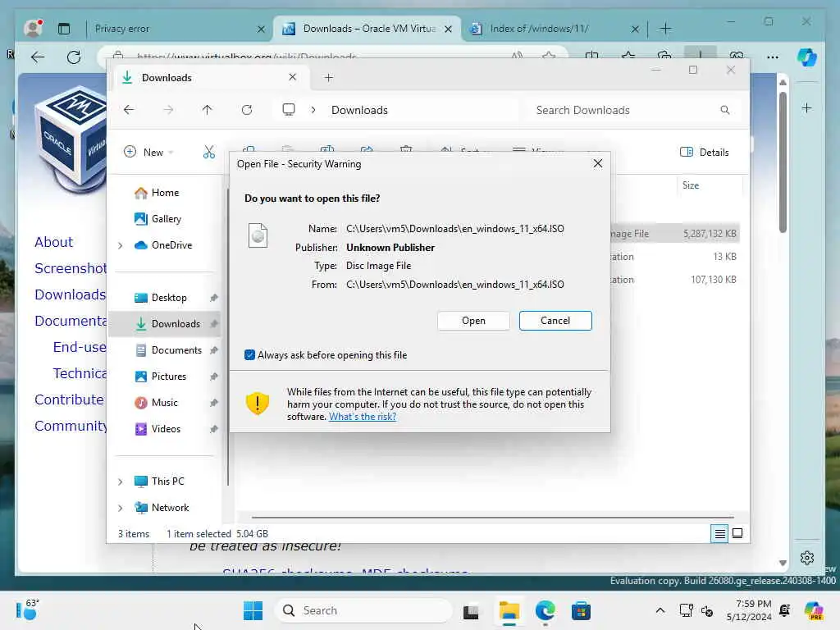Click the Downloads breadcrumb in the address bar
840x630 pixels.
point(359,110)
